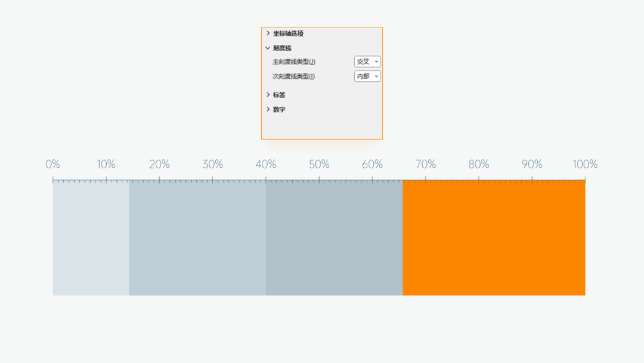Click the 主刻度线类型(J) label

pyautogui.click(x=293, y=61)
